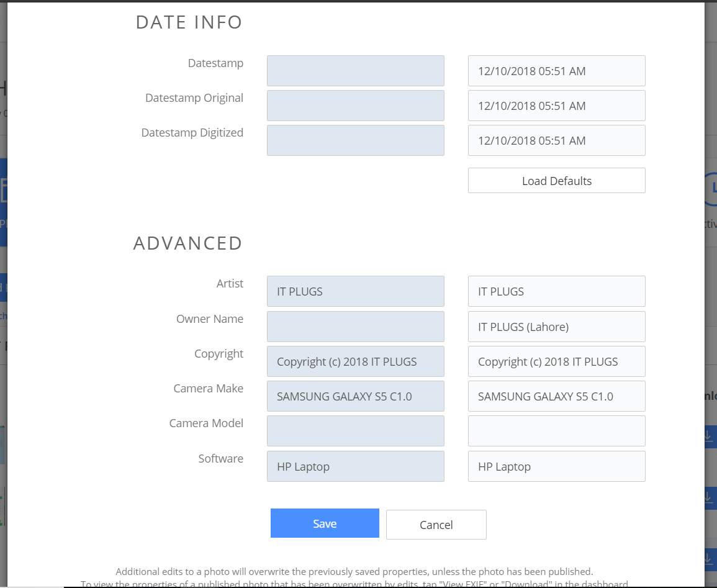Click the editable Datestamp field showing 12/10/2018
Image resolution: width=717 pixels, height=588 pixels.
point(556,71)
